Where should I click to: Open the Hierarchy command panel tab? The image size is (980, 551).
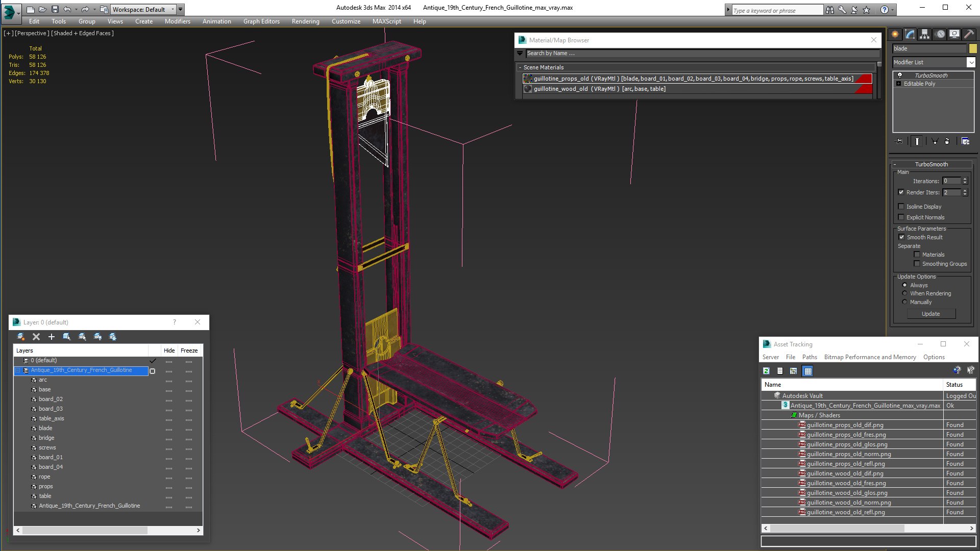point(924,34)
